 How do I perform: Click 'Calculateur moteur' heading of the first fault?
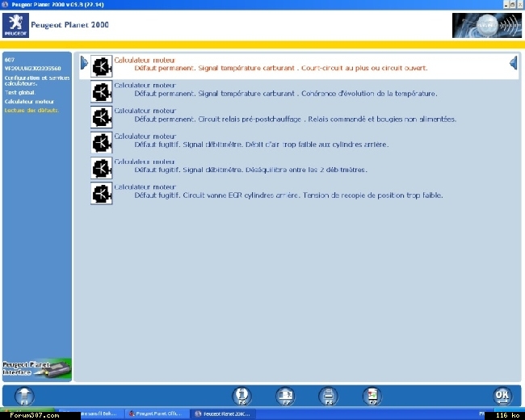pyautogui.click(x=145, y=61)
